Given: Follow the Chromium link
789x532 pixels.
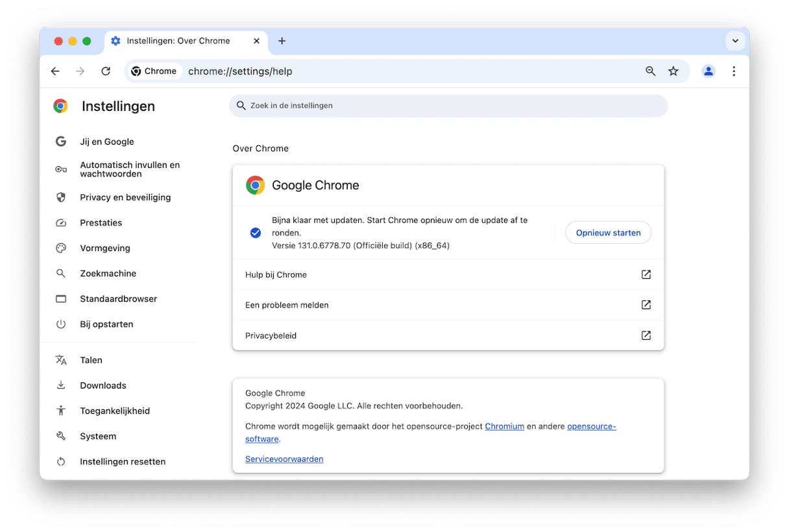Looking at the screenshot, I should (505, 426).
